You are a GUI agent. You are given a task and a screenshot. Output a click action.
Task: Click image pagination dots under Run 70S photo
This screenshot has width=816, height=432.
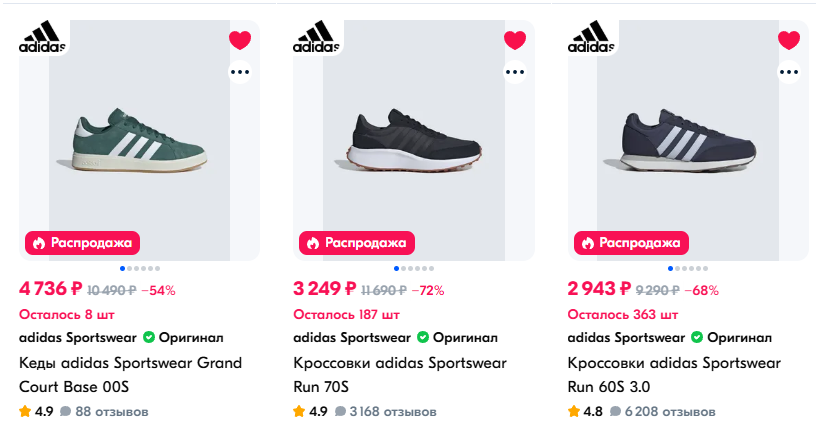[x=413, y=268]
